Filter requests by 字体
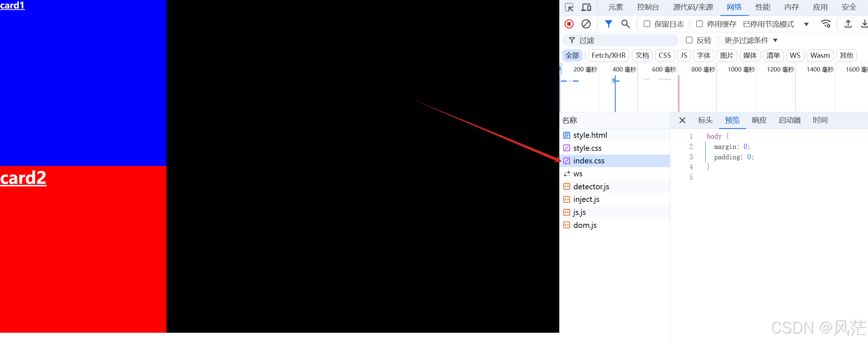The height and width of the screenshot is (342, 868). click(704, 55)
